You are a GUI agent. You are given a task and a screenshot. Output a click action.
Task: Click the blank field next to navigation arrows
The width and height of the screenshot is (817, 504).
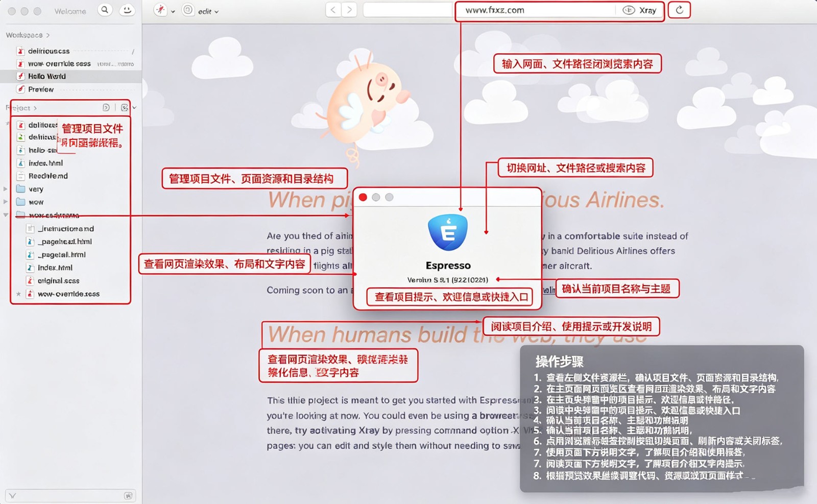[407, 10]
